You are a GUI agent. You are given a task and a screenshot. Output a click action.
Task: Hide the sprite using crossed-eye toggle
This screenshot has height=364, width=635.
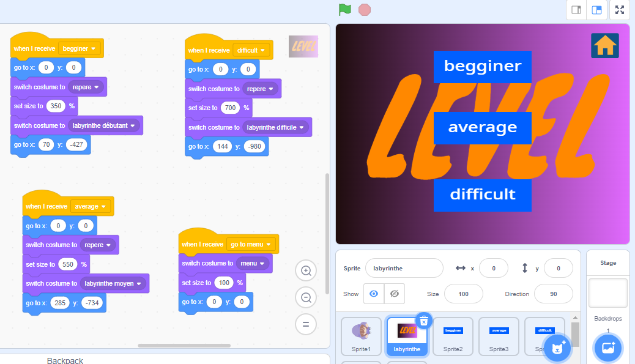click(x=395, y=294)
